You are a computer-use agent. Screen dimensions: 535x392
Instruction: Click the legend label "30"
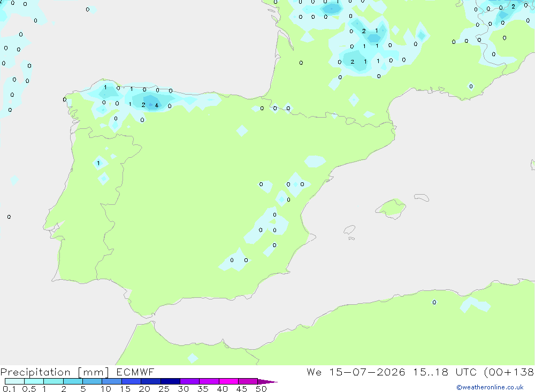[x=183, y=389]
